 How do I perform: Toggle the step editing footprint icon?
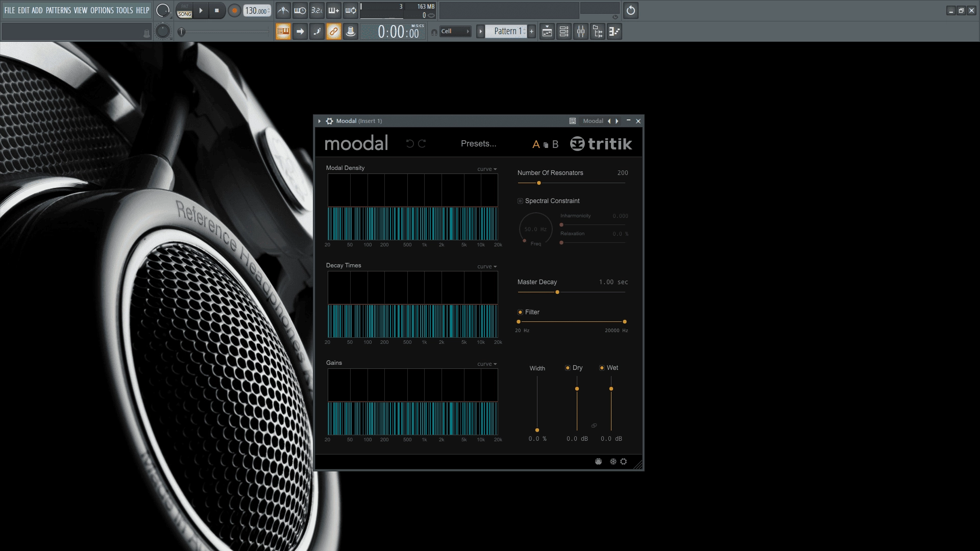click(x=317, y=32)
